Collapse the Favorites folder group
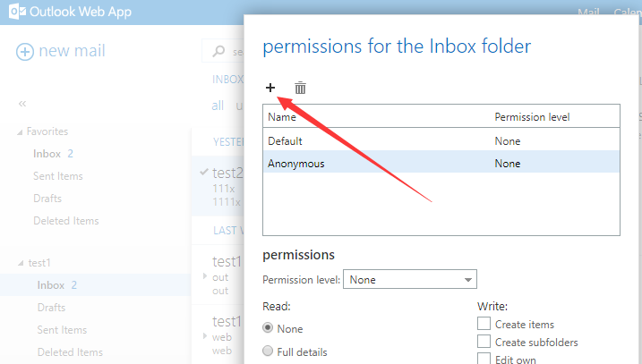Viewport: 642px width, 364px height. pyautogui.click(x=20, y=132)
